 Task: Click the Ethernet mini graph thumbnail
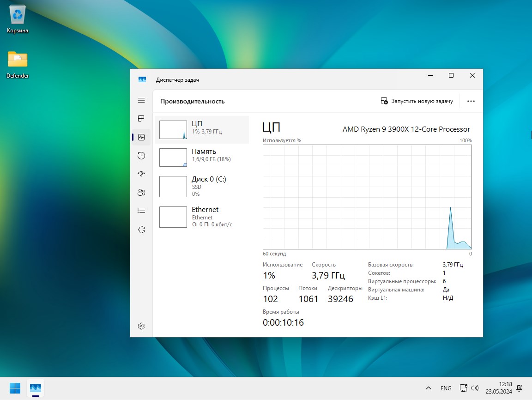[x=173, y=217]
